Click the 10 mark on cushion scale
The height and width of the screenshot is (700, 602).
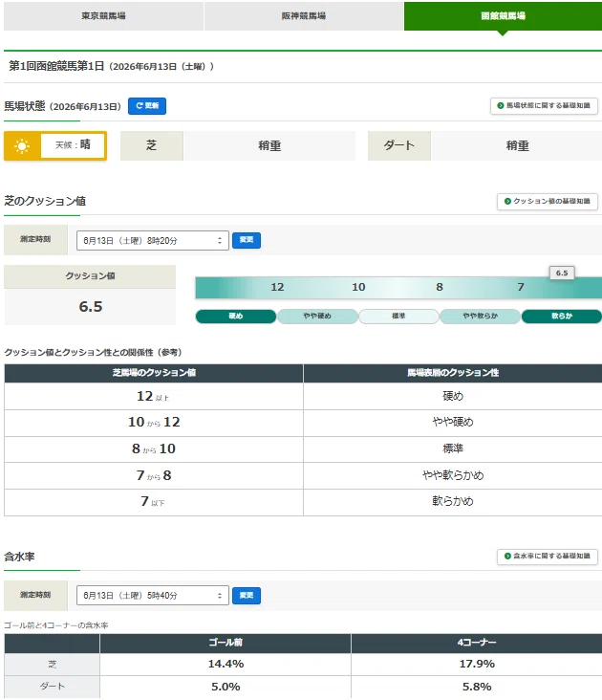pyautogui.click(x=358, y=287)
